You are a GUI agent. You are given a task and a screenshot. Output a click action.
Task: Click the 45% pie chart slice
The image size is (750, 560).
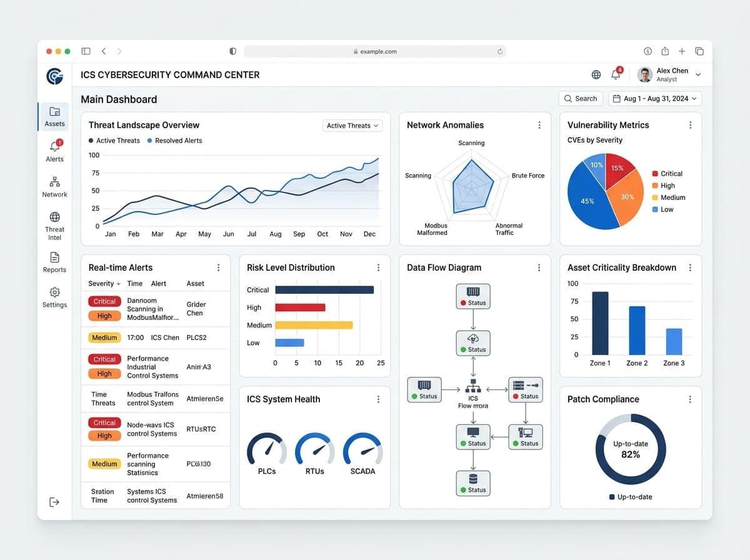pyautogui.click(x=587, y=202)
